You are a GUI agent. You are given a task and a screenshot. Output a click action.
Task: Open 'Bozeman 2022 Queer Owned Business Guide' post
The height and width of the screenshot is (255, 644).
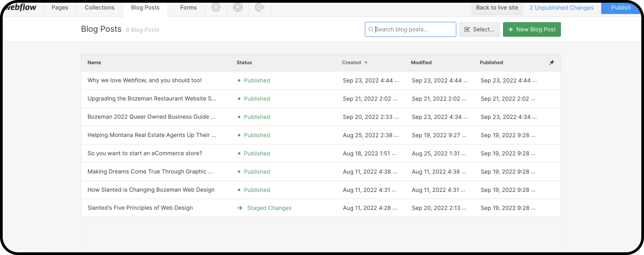coord(151,117)
